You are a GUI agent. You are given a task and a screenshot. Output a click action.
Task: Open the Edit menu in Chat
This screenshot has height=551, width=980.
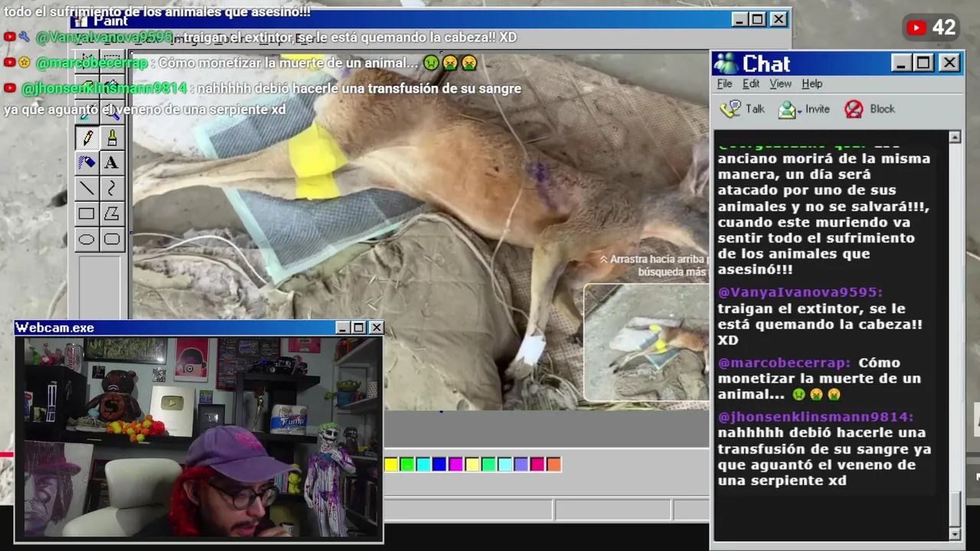click(751, 83)
